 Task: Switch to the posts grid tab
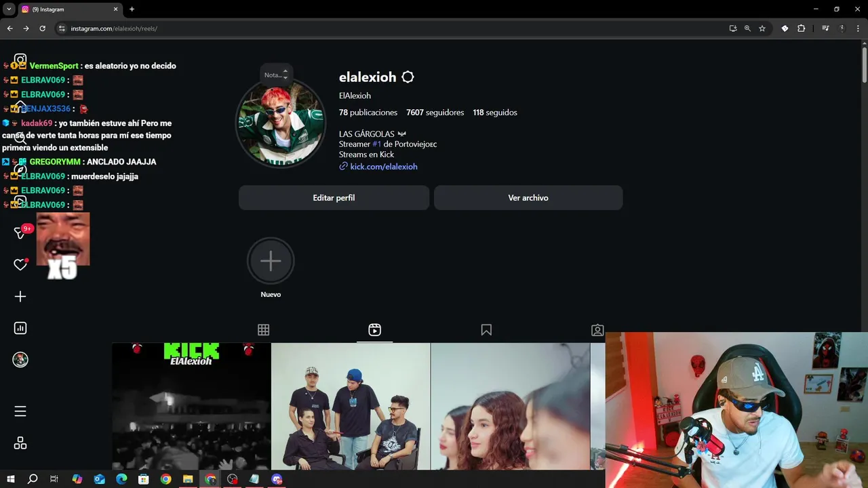coord(264,330)
